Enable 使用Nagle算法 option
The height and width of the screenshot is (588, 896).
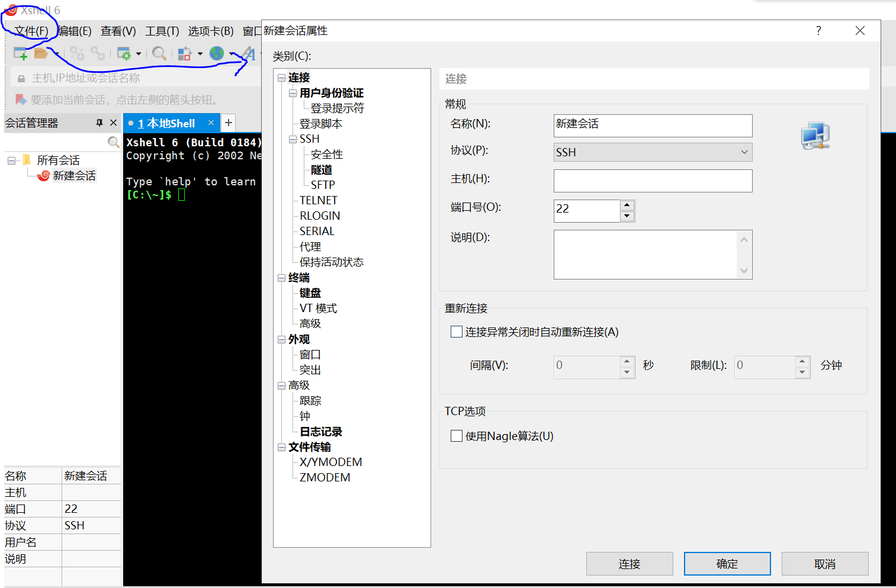click(x=456, y=436)
